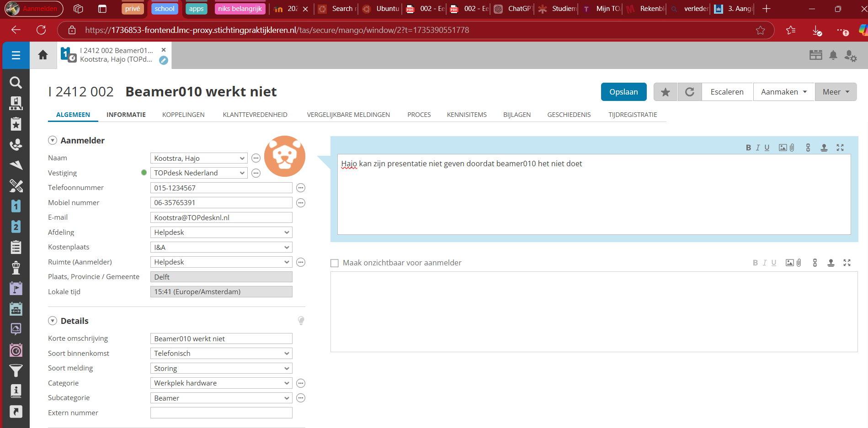Open the Soort binnenkomst dropdown
This screenshot has height=428, width=868.
(x=221, y=354)
